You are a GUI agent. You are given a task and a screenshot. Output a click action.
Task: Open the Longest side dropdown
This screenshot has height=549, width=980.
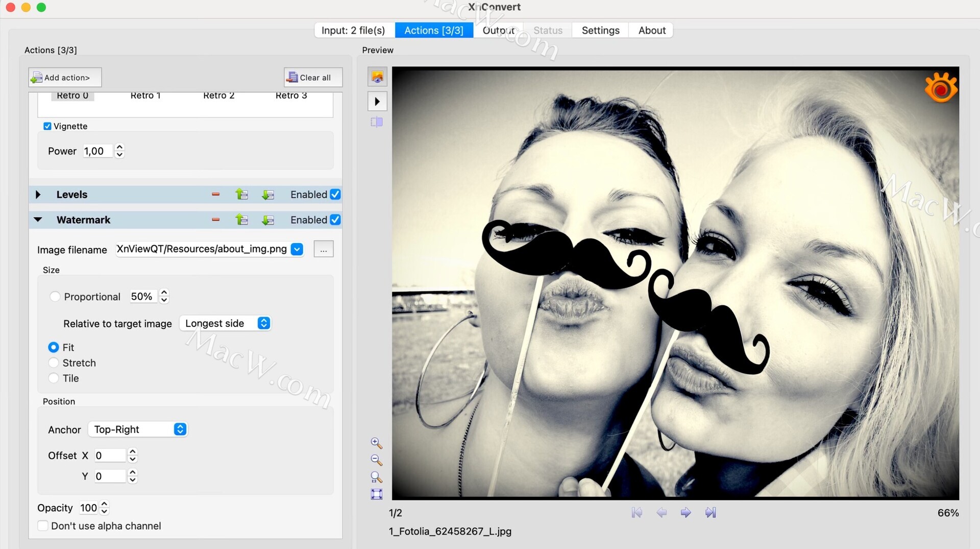(x=226, y=323)
